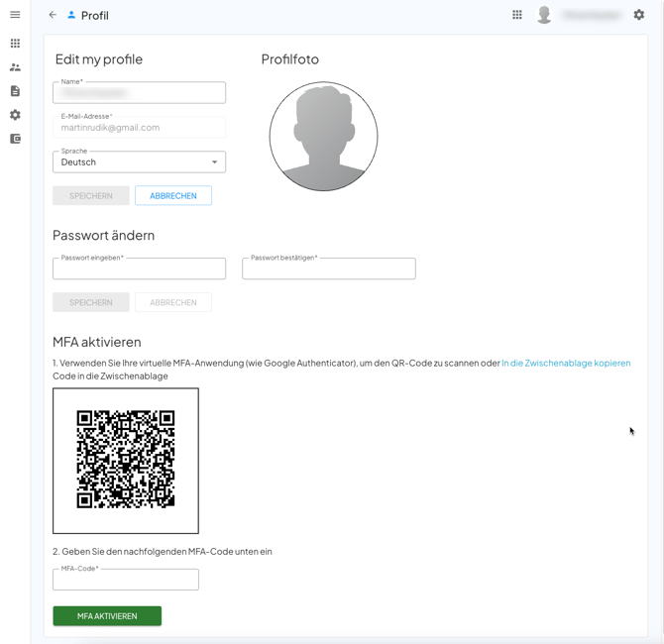Focus the Passwort bestätigen field
Image resolution: width=664 pixels, height=644 pixels.
pyautogui.click(x=328, y=268)
